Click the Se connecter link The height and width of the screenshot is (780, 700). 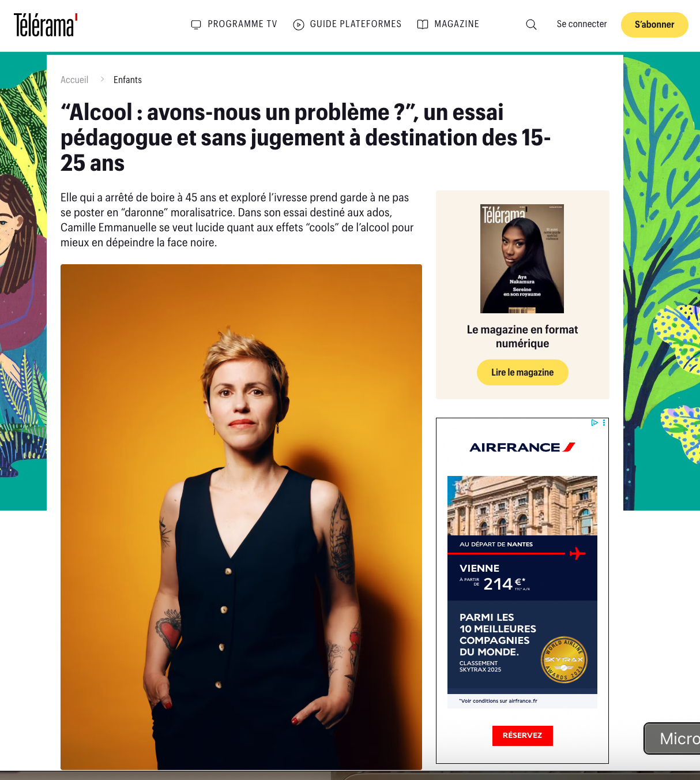pyautogui.click(x=582, y=24)
